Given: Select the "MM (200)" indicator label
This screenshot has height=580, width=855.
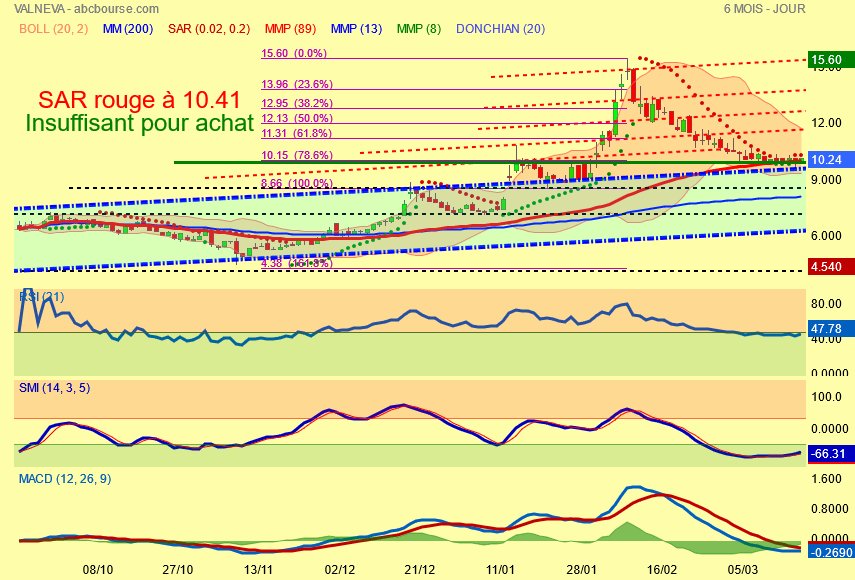Looking at the screenshot, I should click(128, 29).
